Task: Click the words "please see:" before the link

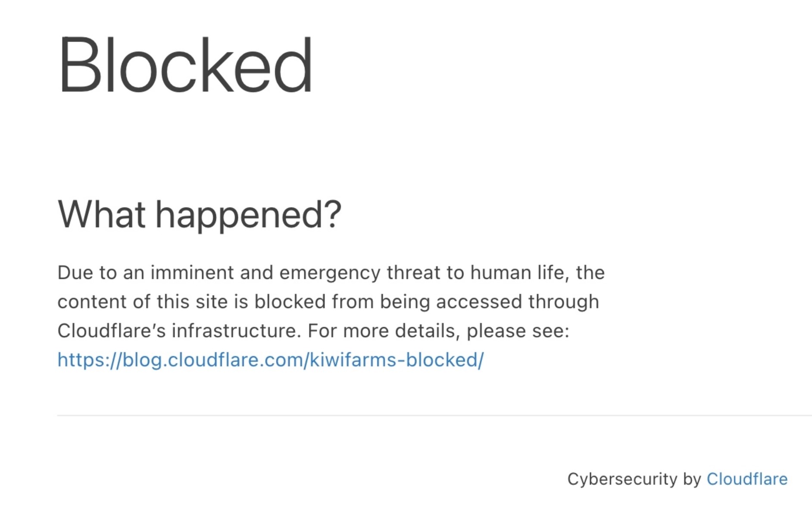Action: [x=518, y=331]
